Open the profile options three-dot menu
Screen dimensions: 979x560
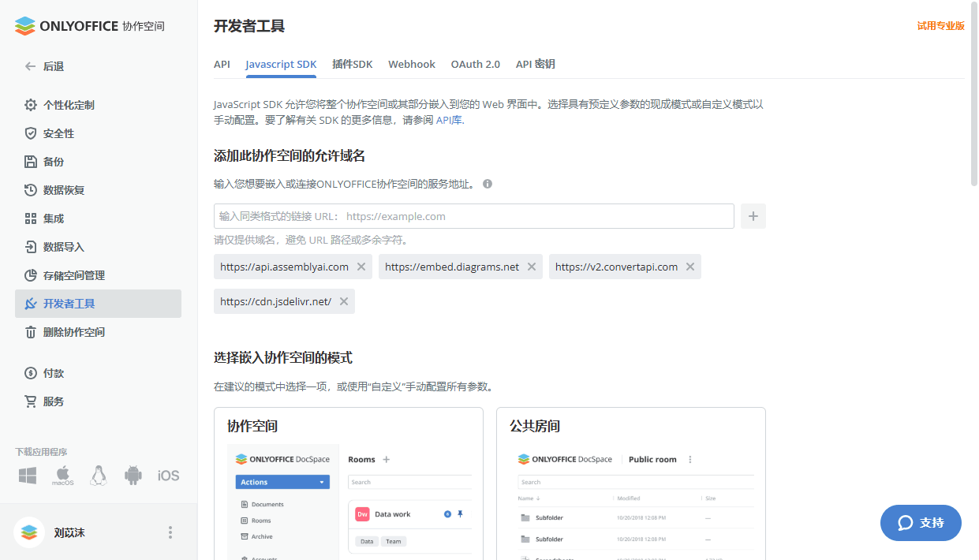[170, 532]
